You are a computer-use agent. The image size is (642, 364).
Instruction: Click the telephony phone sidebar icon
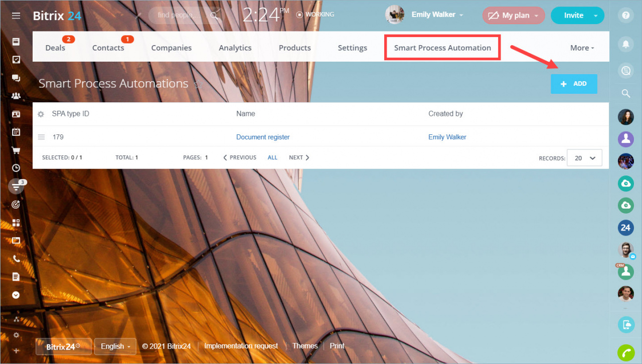tap(16, 259)
